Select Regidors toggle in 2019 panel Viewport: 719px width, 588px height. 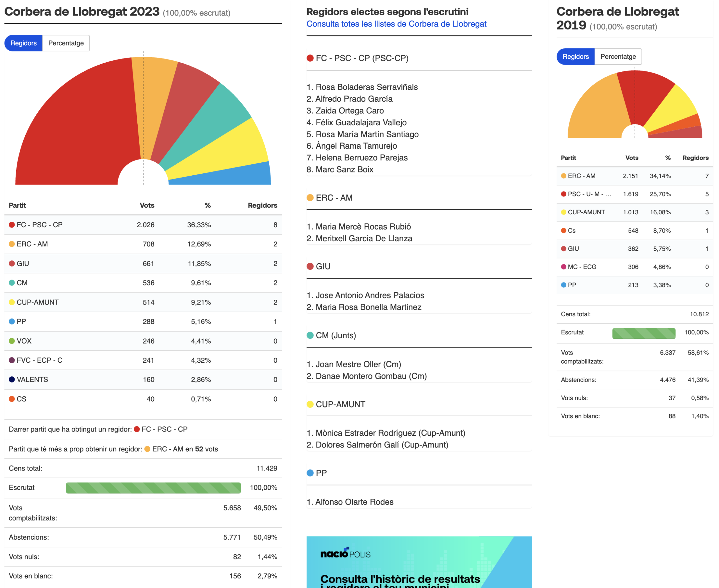[575, 56]
